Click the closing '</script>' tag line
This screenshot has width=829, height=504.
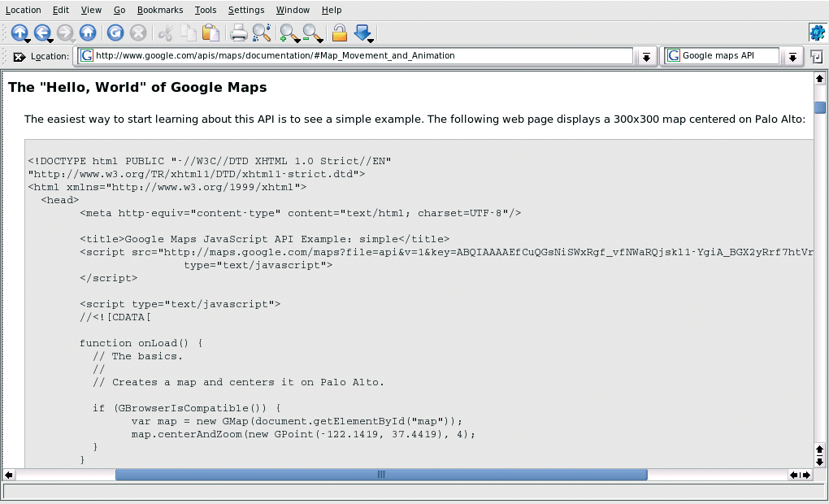click(x=108, y=278)
